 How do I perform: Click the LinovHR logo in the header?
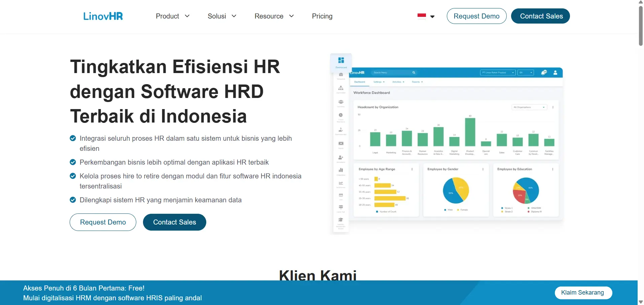[103, 16]
